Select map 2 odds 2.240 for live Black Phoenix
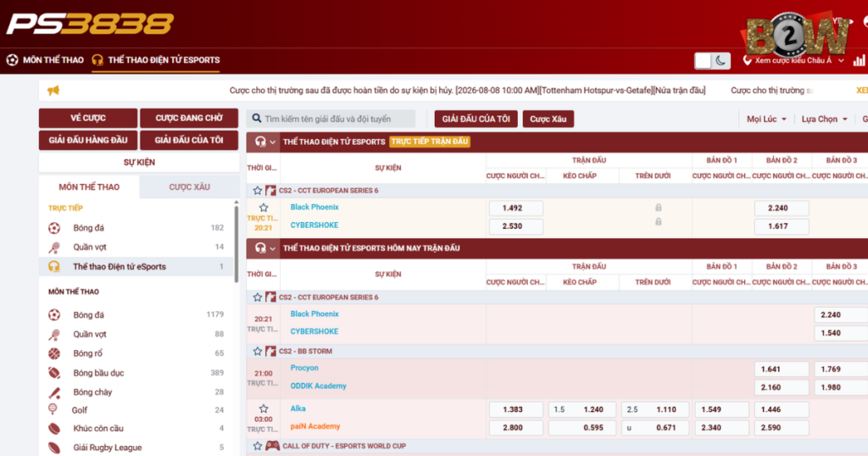 [782, 208]
